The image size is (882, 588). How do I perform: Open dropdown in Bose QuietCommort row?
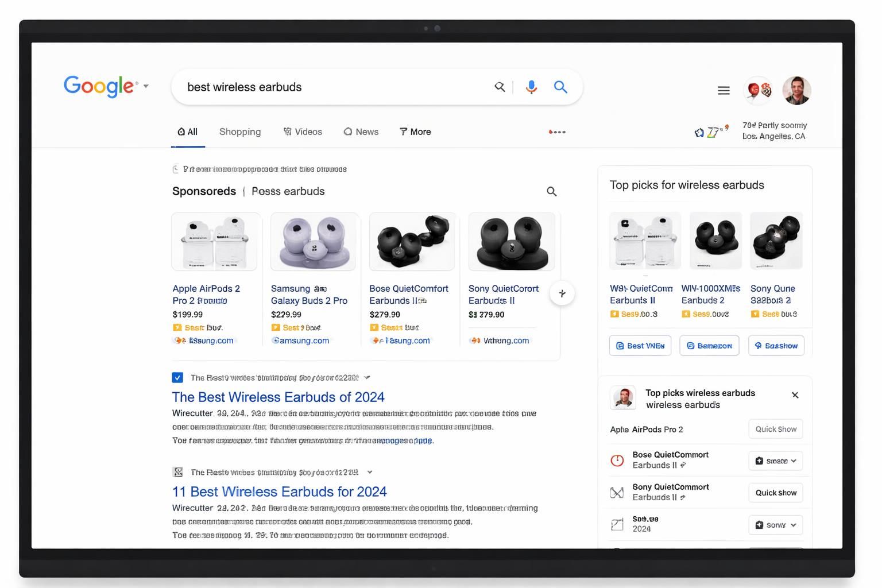(x=776, y=461)
